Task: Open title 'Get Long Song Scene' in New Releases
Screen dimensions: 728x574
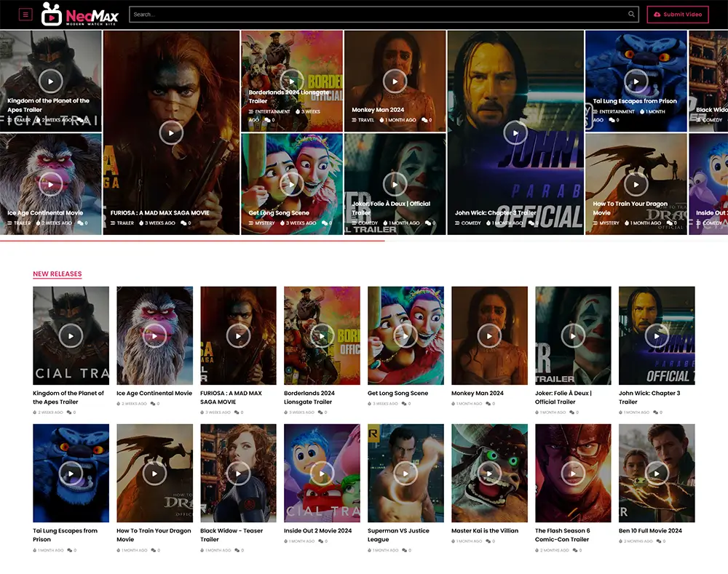Action: tap(398, 393)
